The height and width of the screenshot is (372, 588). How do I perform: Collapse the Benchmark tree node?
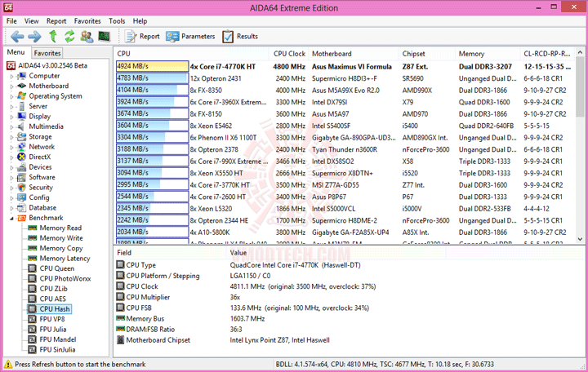point(11,218)
